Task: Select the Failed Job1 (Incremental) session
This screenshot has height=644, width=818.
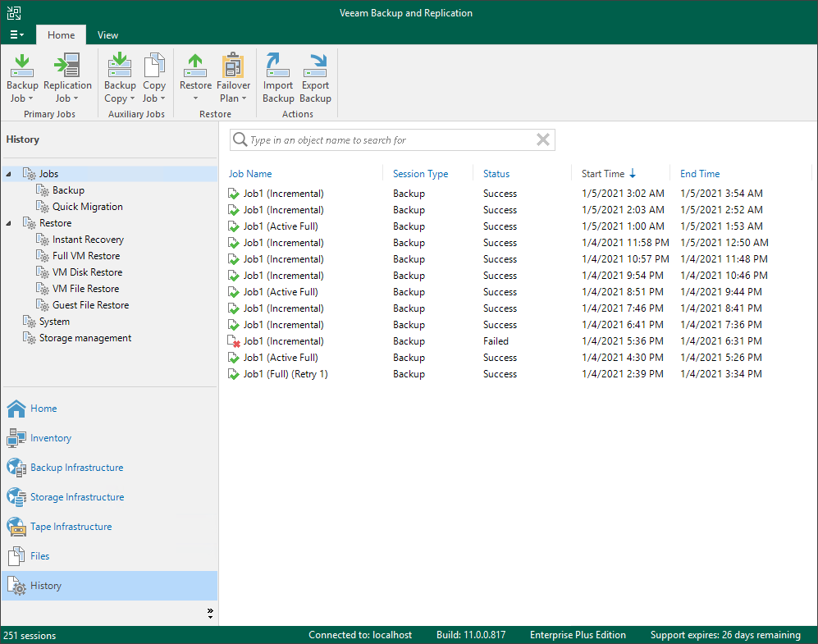Action: [283, 341]
